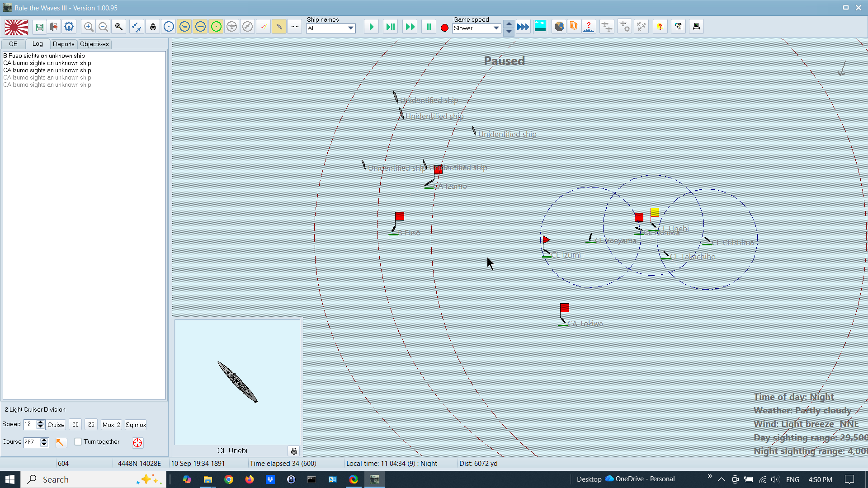Viewport: 868px width, 488px height.
Task: Click the play-pause step button
Action: pyautogui.click(x=390, y=27)
